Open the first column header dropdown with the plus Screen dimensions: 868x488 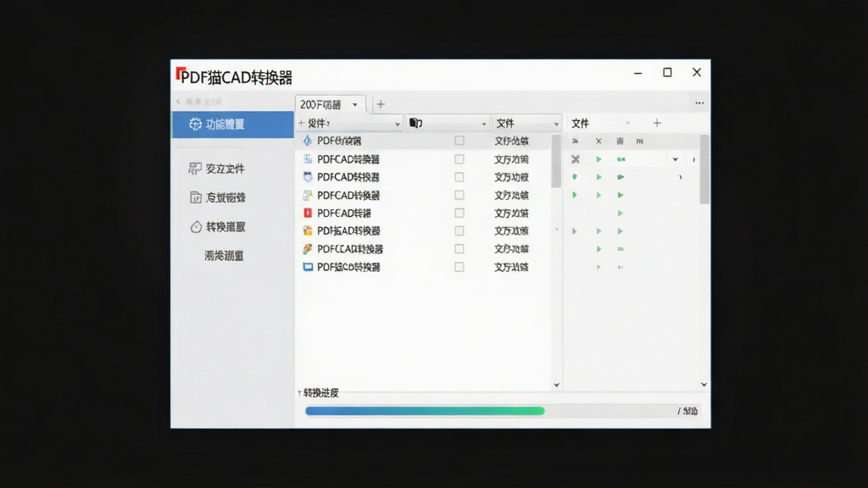(x=398, y=124)
